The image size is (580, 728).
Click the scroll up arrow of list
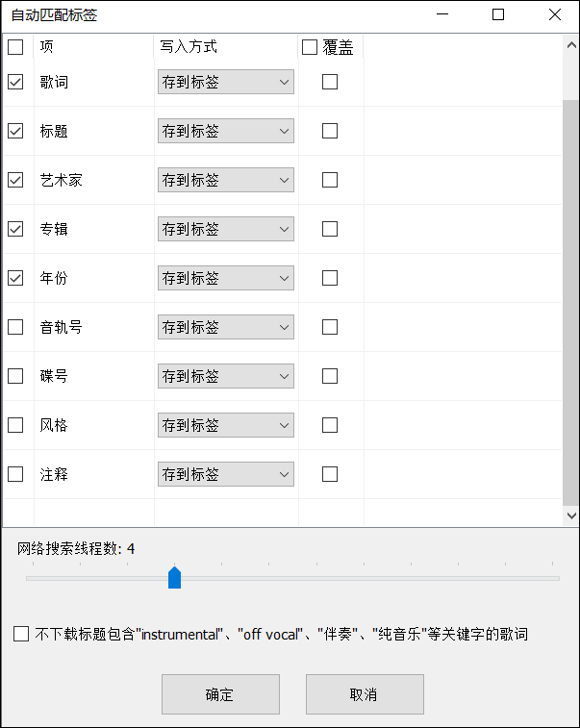571,45
